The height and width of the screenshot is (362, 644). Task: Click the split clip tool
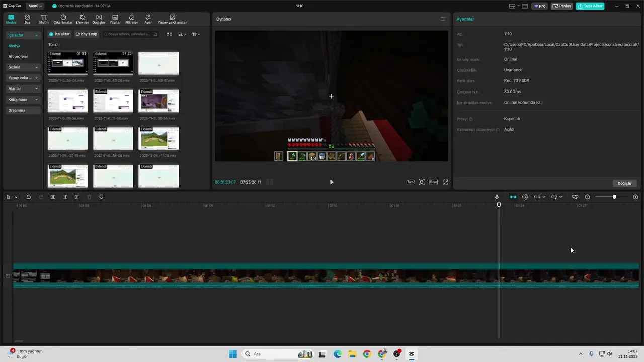click(x=53, y=197)
